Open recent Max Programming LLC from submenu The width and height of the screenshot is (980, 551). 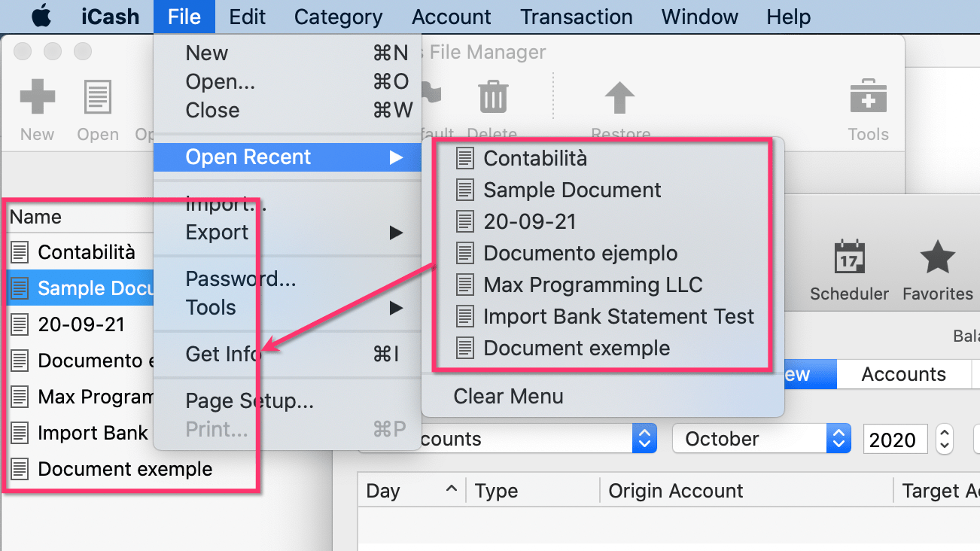603,285
